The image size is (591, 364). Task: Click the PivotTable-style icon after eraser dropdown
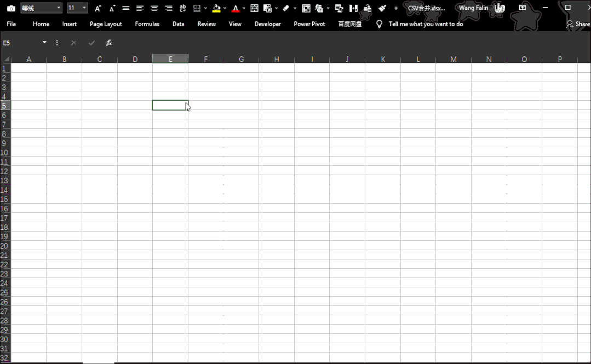306,8
